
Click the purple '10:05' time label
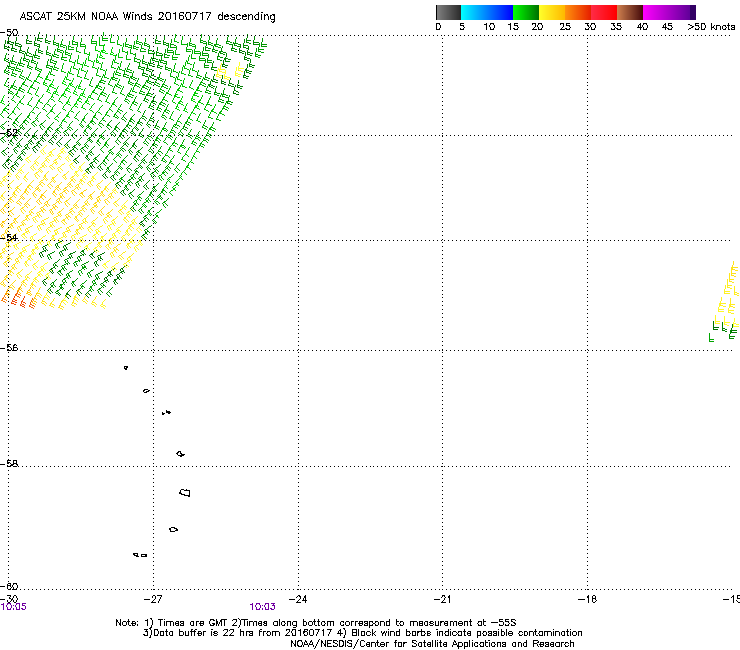(14, 607)
